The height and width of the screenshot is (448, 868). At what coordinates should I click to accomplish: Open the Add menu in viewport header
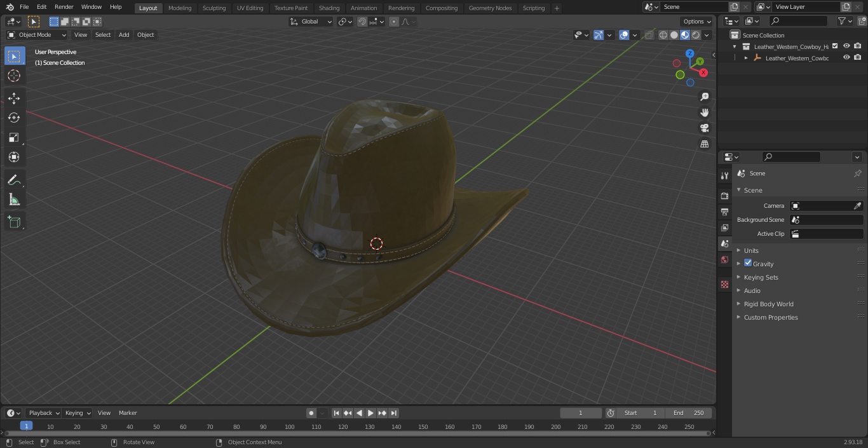[124, 35]
